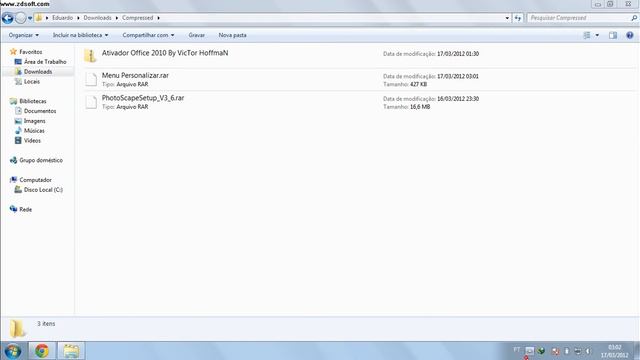
Task: Click the search magnifier icon
Action: tap(634, 18)
